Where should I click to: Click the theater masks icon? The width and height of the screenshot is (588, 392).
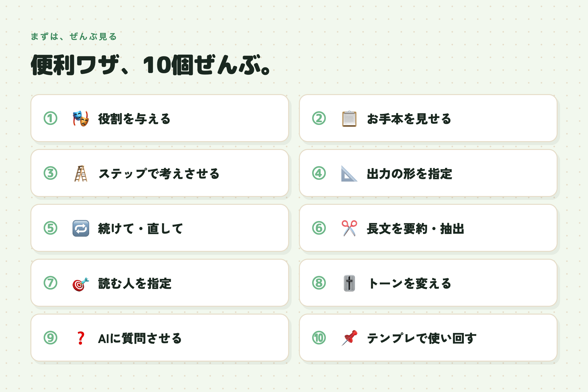click(x=81, y=119)
